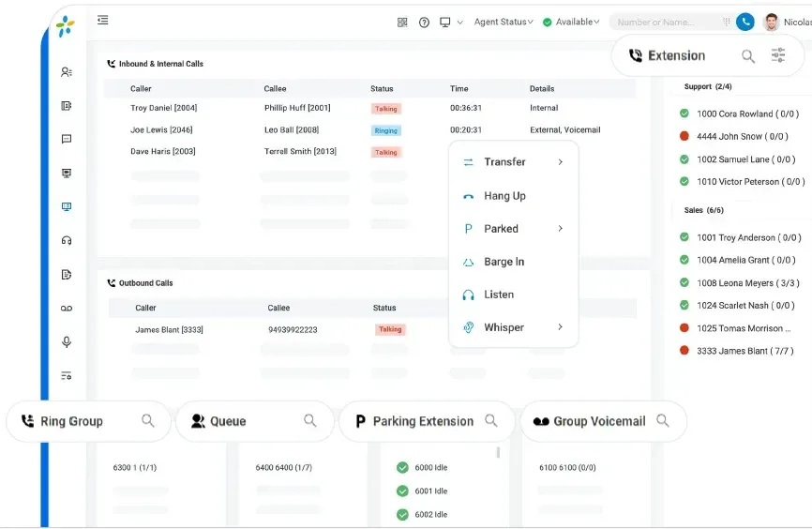Click the Parking Extension label
This screenshot has width=812, height=529.
pos(423,421)
